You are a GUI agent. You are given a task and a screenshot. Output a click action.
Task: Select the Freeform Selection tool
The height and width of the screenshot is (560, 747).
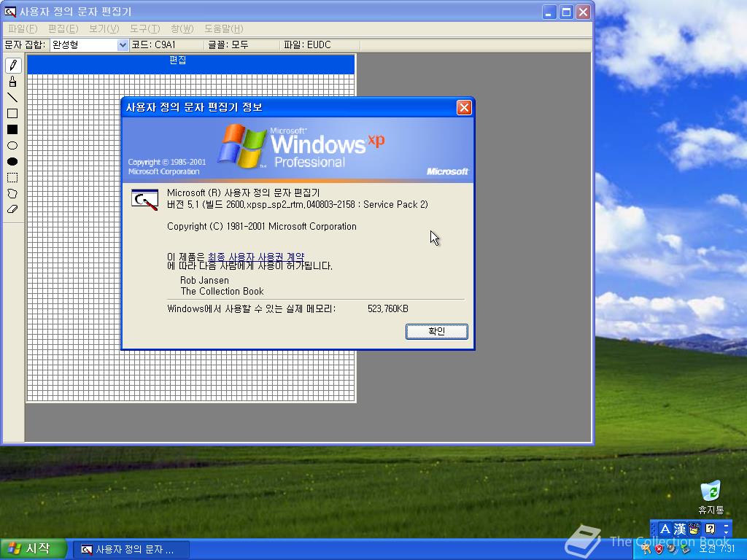tap(13, 193)
